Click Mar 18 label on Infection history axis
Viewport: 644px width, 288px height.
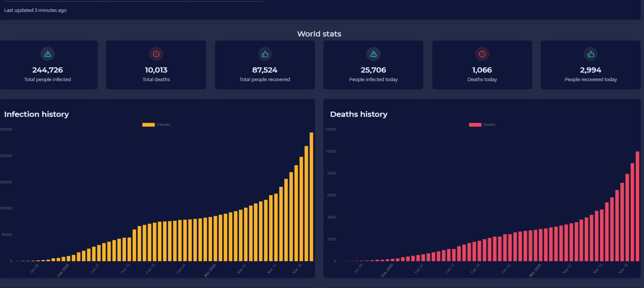297,269
